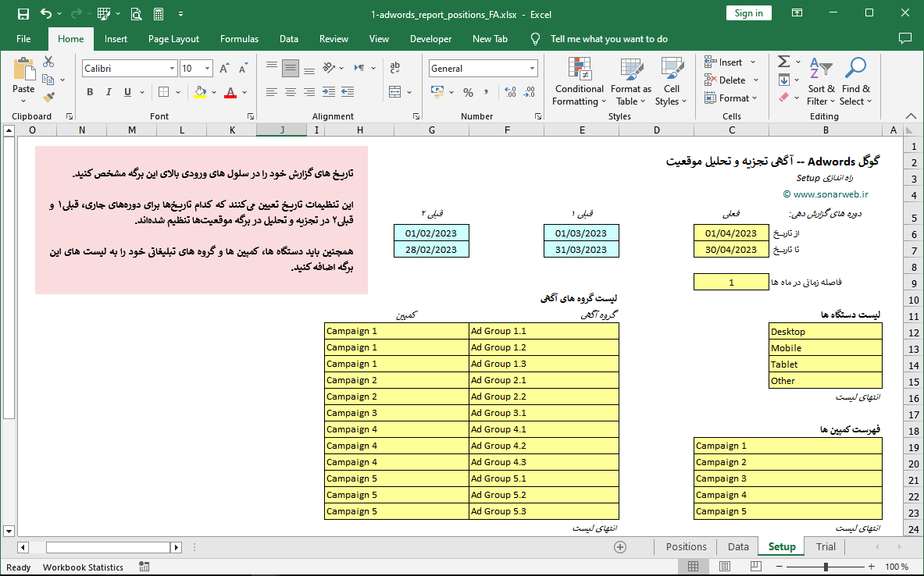
Task: Open the General number format dropdown
Action: click(x=532, y=69)
